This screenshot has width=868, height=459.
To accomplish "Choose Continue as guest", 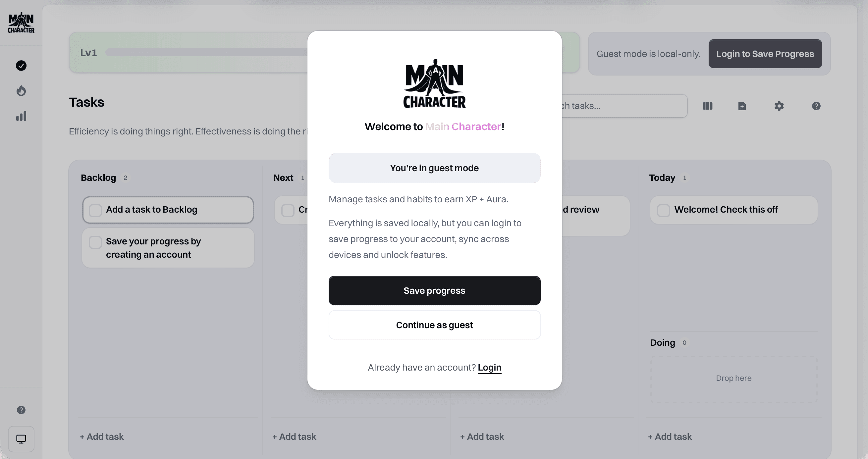I will pos(434,325).
